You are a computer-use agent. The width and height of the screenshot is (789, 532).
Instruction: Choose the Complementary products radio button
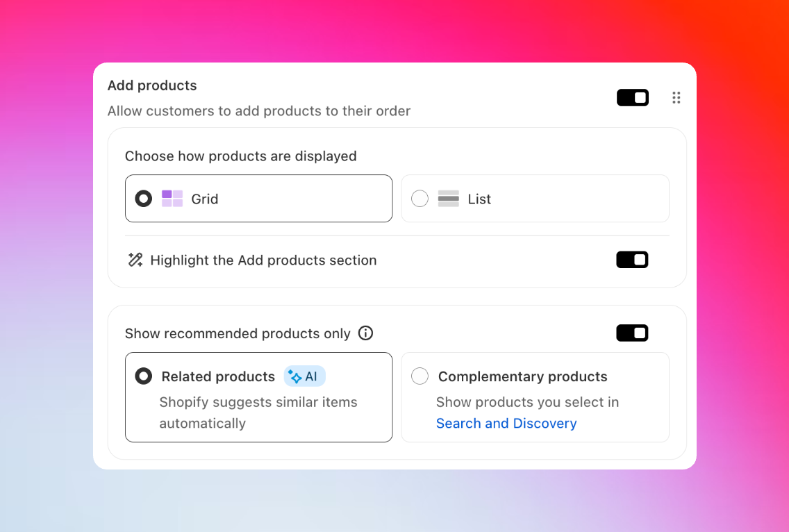coord(420,376)
